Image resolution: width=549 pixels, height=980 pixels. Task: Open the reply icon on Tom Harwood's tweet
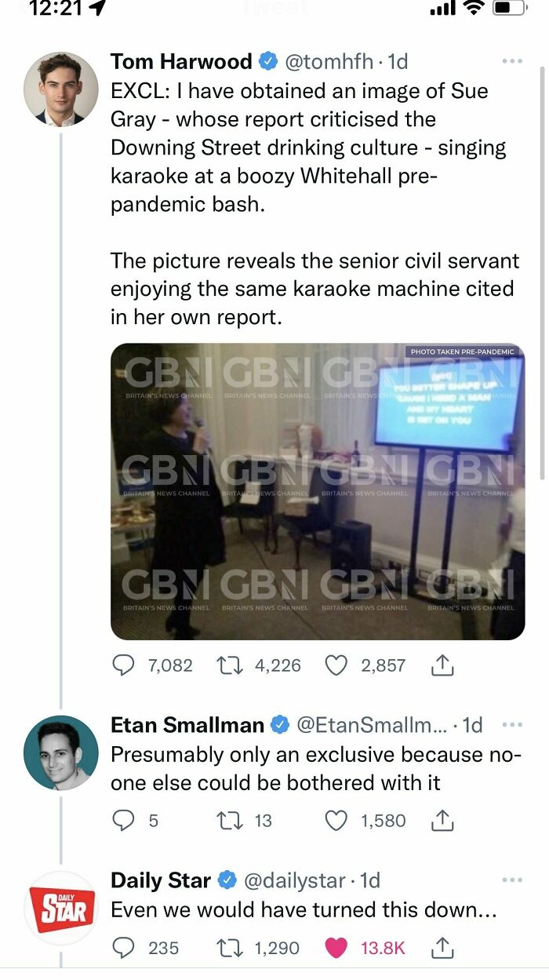[122, 665]
